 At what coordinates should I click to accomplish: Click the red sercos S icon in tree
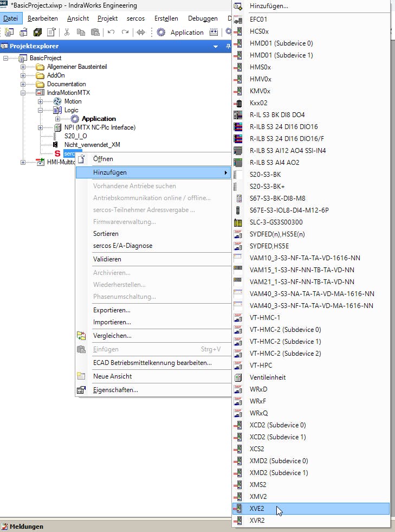point(57,154)
